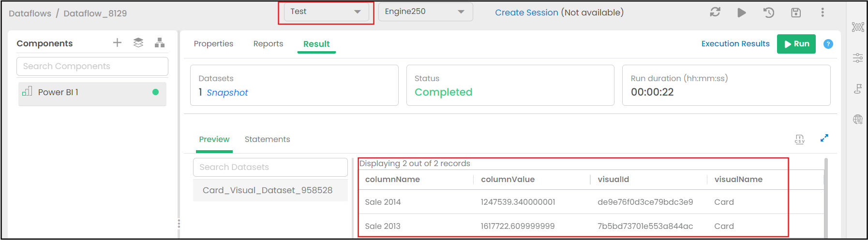The width and height of the screenshot is (868, 240).
Task: Expand the Engine250 dropdown
Action: [x=425, y=12]
